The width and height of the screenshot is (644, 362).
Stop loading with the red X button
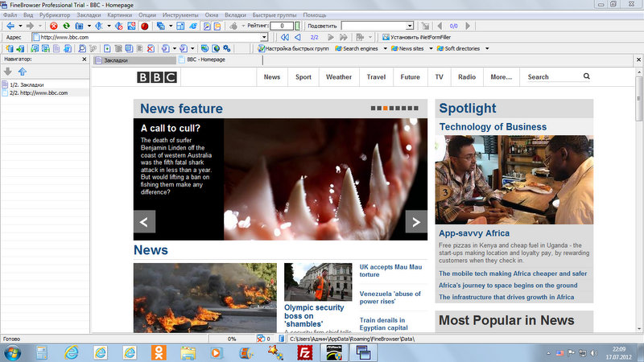(54, 26)
